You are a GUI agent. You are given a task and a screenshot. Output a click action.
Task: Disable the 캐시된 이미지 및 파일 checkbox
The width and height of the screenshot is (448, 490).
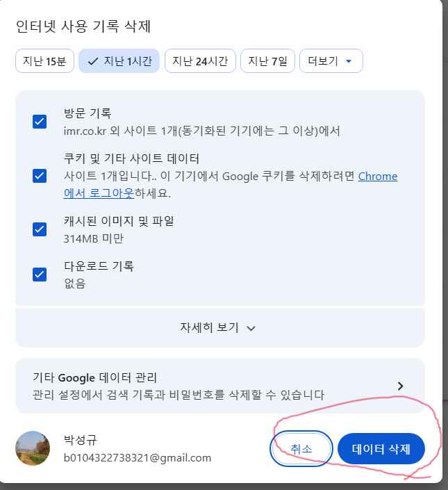click(40, 229)
